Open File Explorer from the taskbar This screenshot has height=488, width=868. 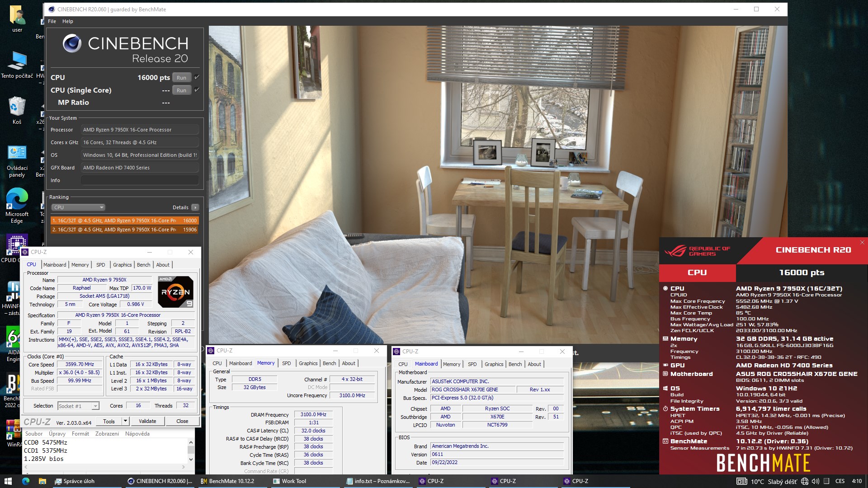[42, 481]
